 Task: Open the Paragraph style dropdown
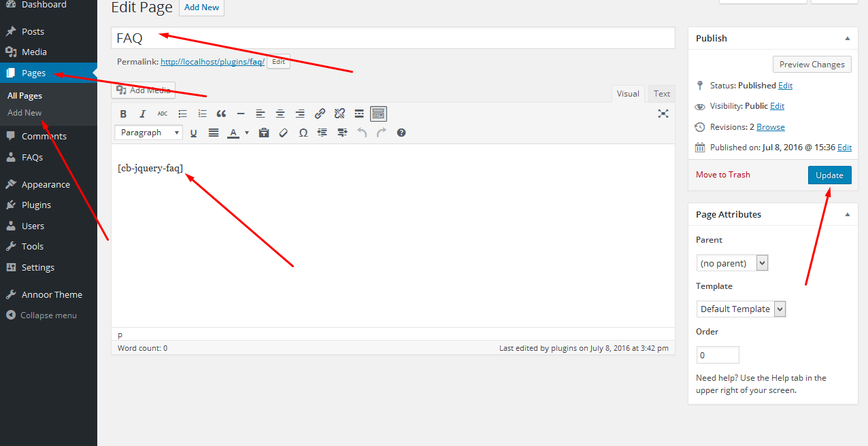click(148, 132)
